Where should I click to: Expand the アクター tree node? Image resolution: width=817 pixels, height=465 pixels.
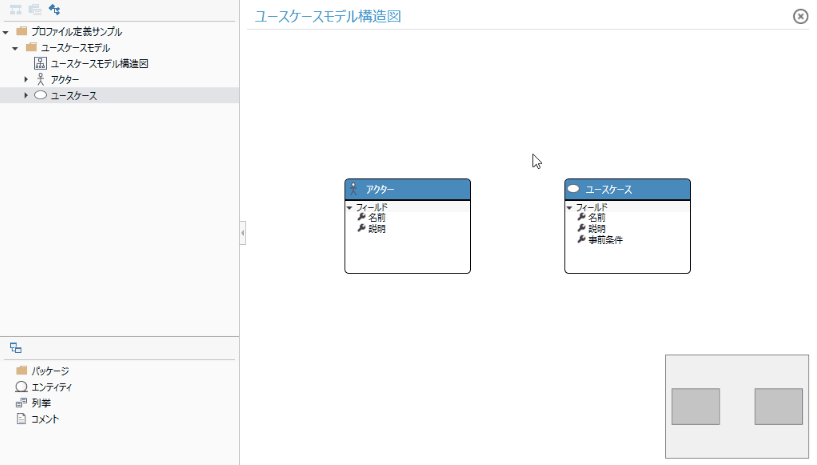point(26,79)
